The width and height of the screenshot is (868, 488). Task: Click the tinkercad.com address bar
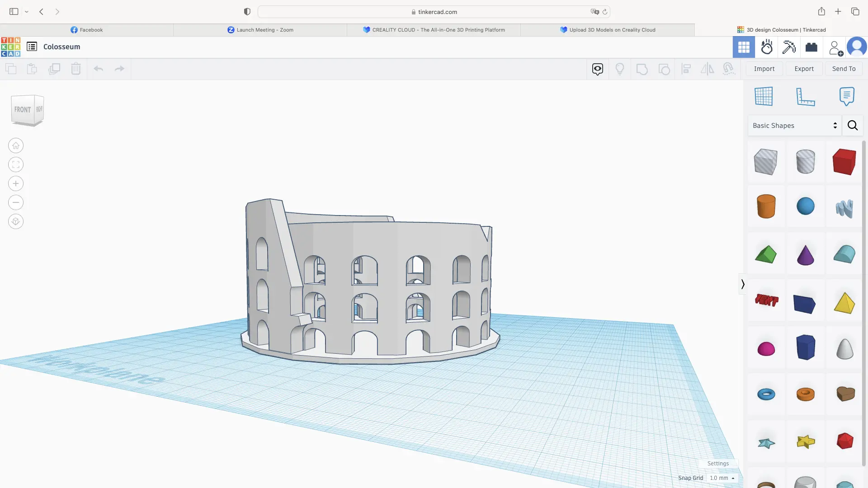coord(434,12)
